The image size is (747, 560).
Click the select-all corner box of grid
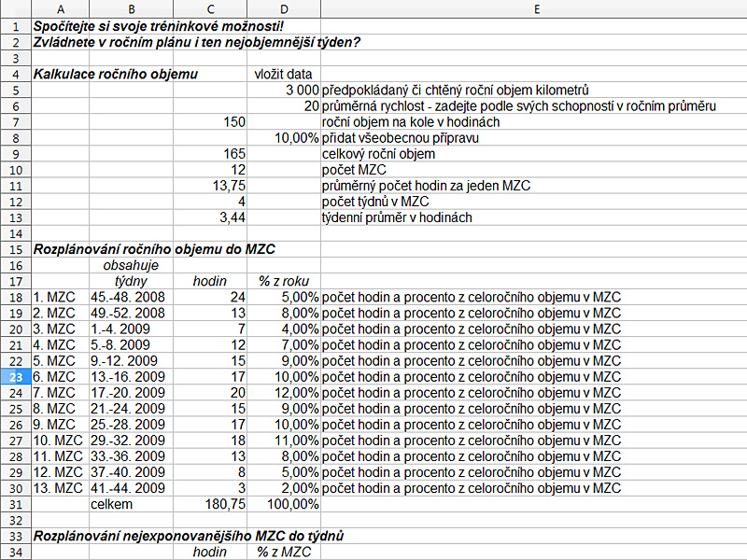[15, 8]
